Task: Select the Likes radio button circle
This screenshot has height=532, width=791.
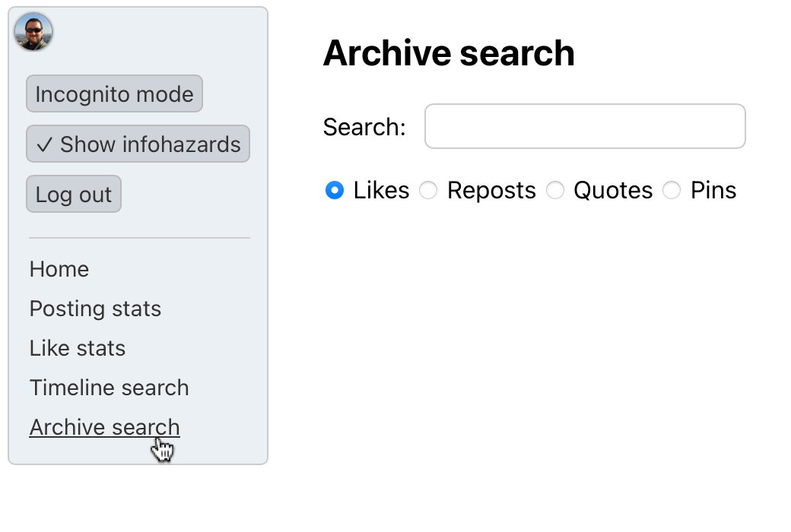Action: (x=335, y=190)
